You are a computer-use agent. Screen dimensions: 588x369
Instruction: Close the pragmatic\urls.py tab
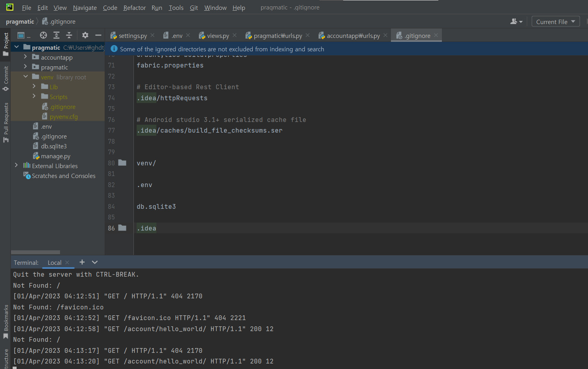(x=308, y=35)
